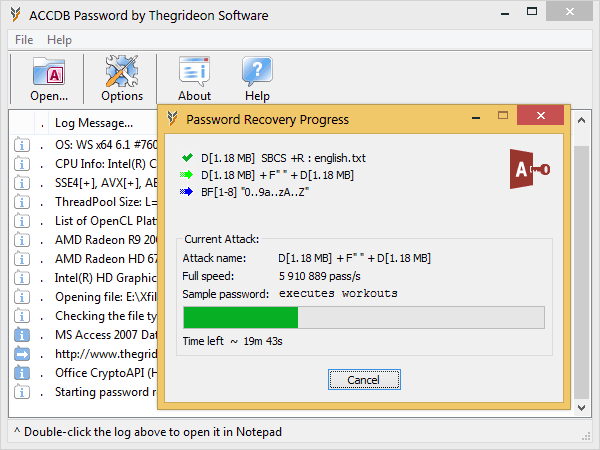600x450 pixels.
Task: Cancel the password recovery
Action: (364, 380)
